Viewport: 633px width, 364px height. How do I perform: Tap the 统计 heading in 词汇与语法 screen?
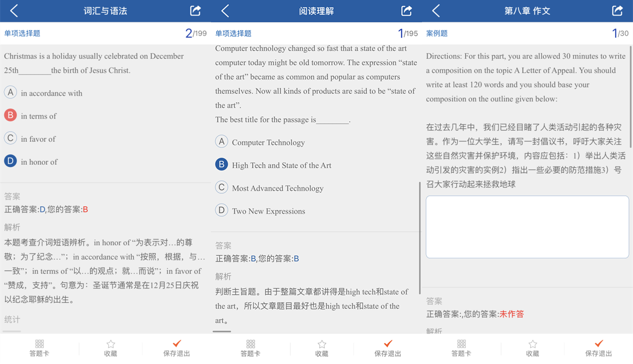click(12, 319)
